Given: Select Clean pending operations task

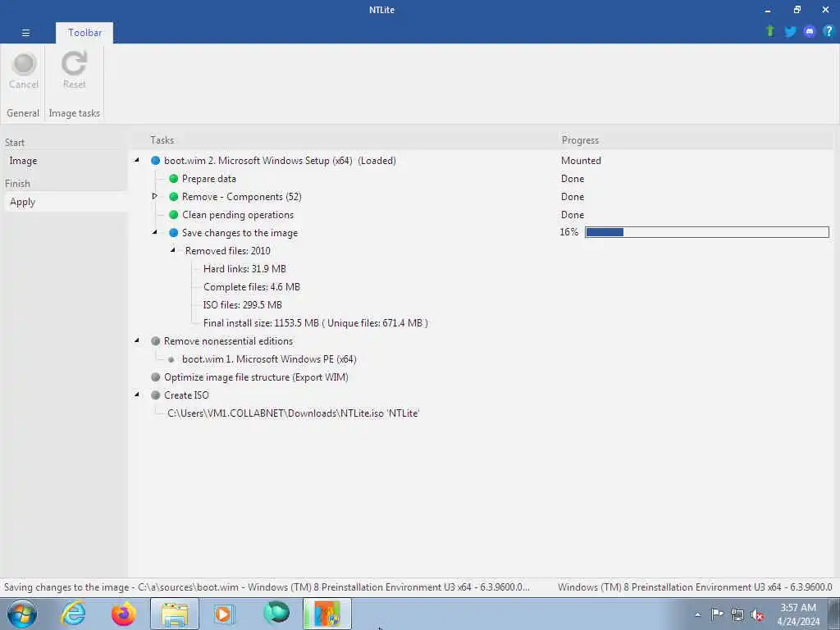Looking at the screenshot, I should [238, 215].
